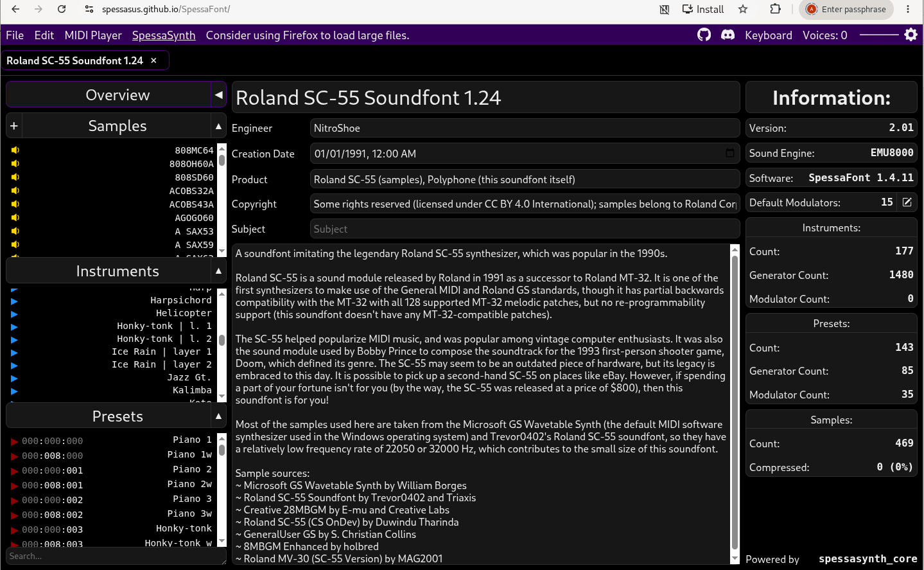Viewport: 924px width, 570px height.
Task: Click the description text scrollbar
Action: pyautogui.click(x=735, y=404)
